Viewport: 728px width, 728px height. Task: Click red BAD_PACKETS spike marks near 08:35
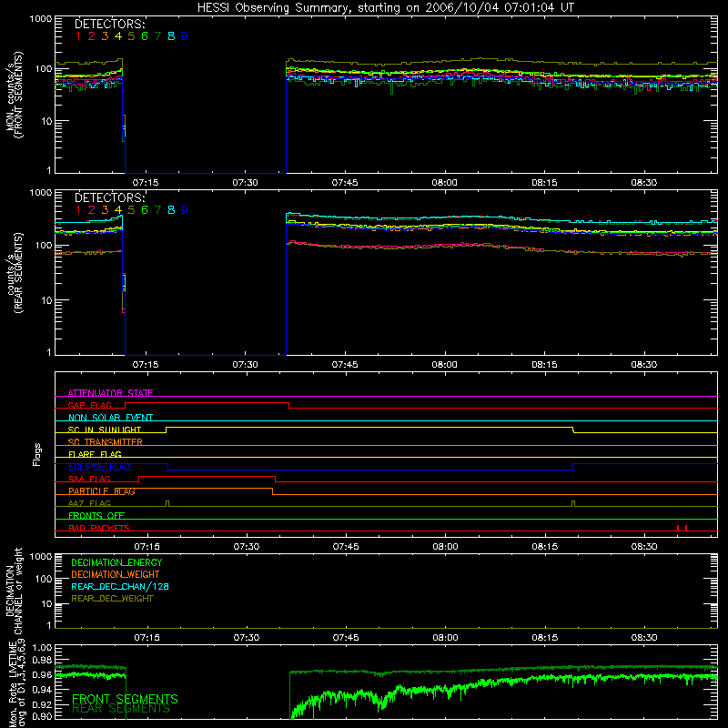point(682,528)
